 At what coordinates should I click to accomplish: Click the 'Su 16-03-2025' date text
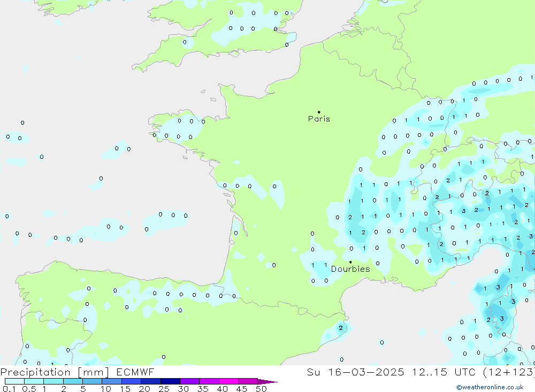pyautogui.click(x=355, y=372)
